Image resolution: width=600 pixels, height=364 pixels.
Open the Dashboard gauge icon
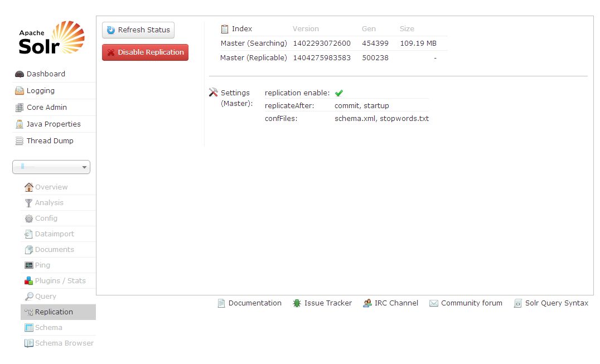click(x=20, y=74)
